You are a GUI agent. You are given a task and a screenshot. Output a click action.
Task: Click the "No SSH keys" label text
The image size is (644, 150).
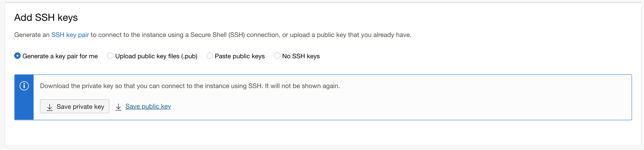pos(301,56)
